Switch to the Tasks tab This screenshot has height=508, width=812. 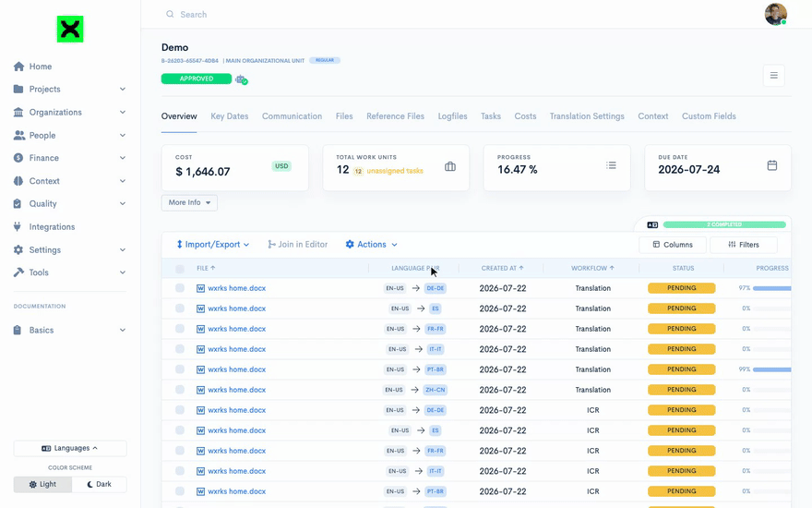coord(490,116)
